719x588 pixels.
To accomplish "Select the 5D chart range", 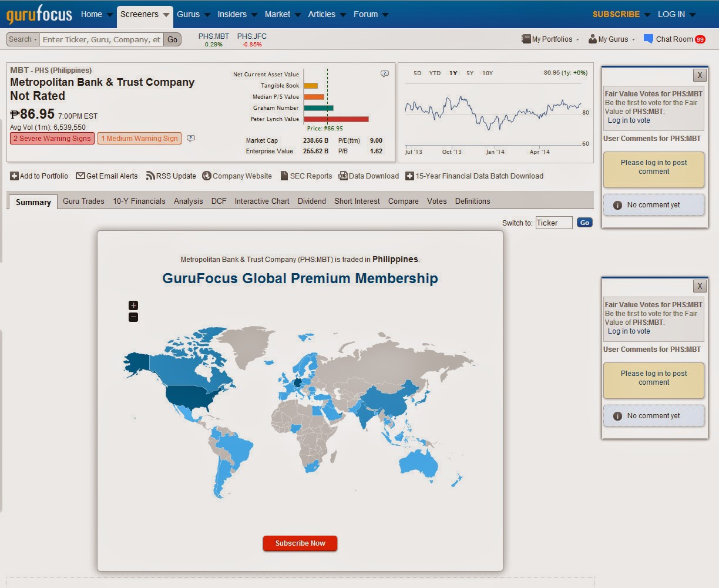I will coord(417,73).
